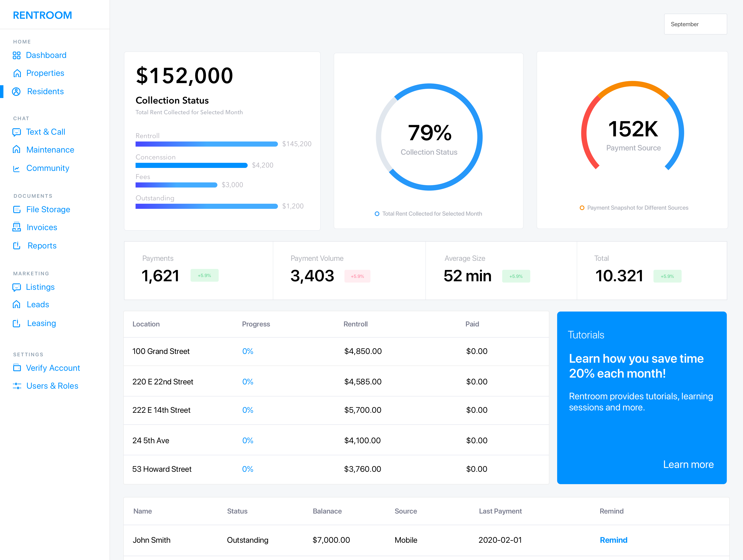Click the Leasing icon in sidebar

16,323
